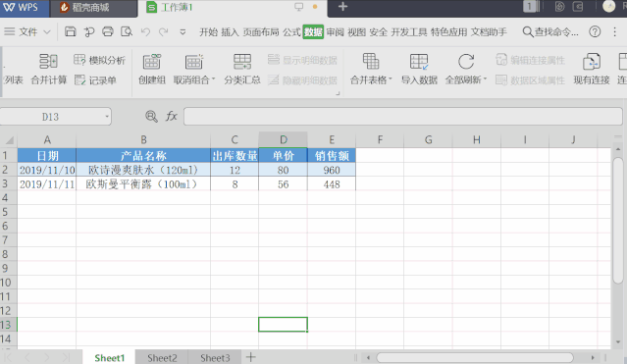Expand the 文件 menu dropdown arrow
Screen dimensions: 627x364
[x=47, y=31]
